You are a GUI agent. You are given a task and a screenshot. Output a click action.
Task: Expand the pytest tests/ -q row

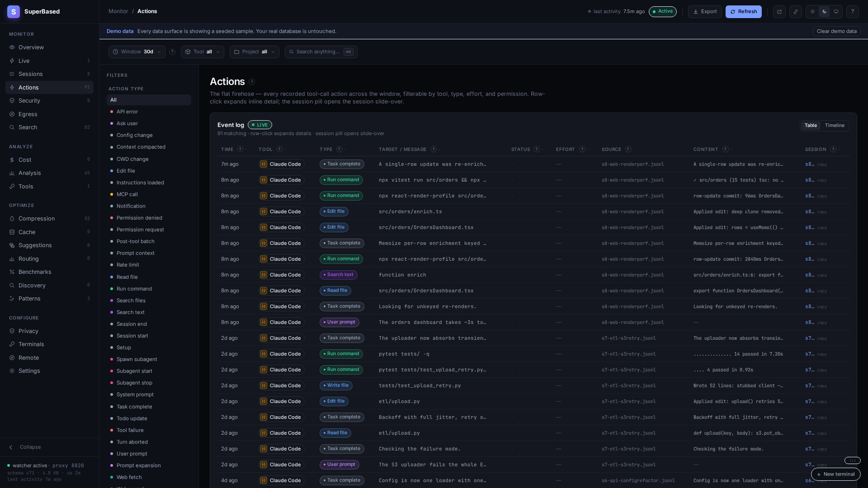533,354
